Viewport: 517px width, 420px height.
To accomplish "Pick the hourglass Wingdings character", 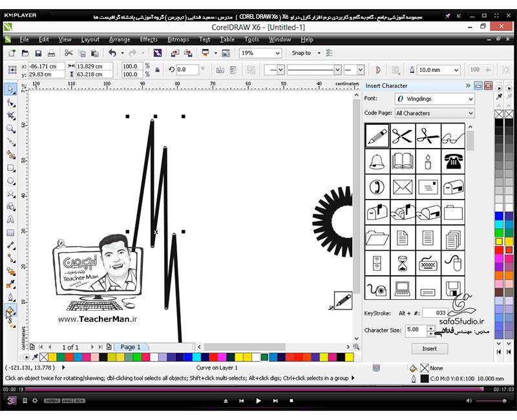I will click(x=403, y=263).
